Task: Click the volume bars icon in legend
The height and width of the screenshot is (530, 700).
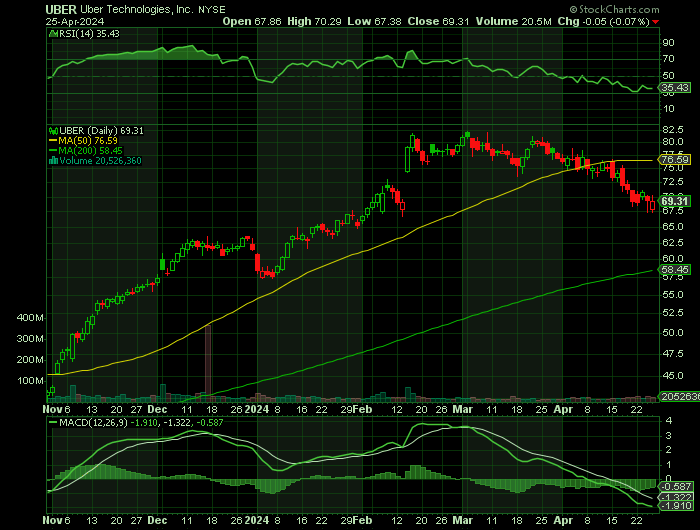Action: click(x=53, y=161)
